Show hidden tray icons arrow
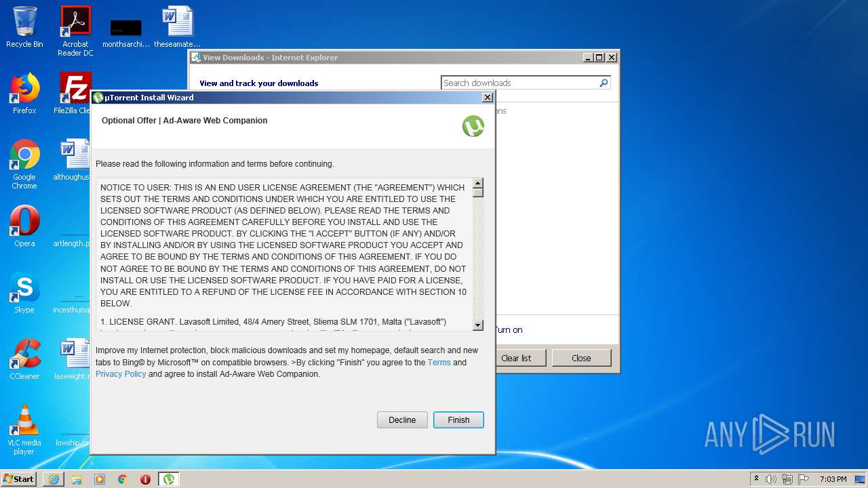 tap(756, 479)
